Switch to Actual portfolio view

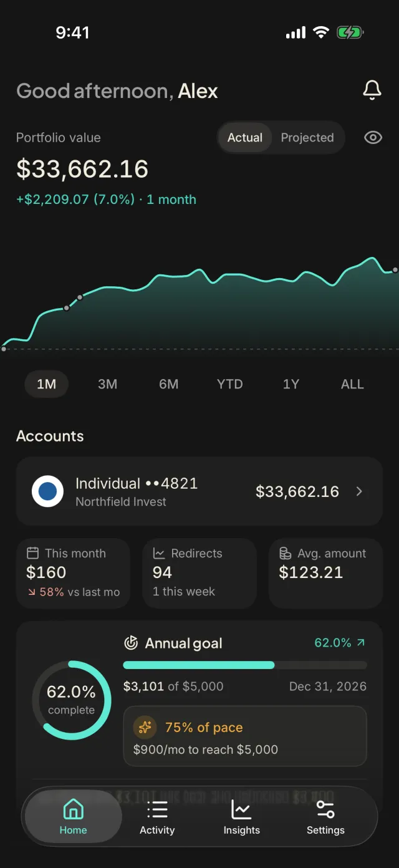coord(245,138)
